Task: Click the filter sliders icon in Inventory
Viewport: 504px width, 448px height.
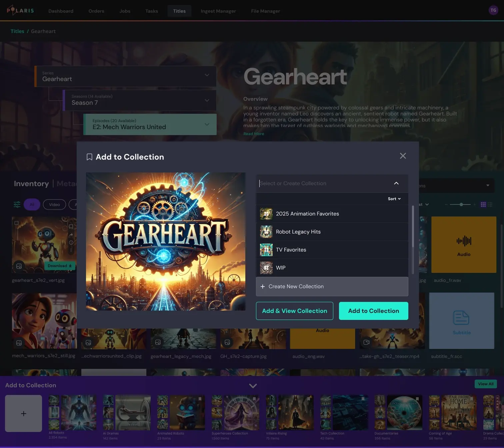Action: (x=17, y=204)
